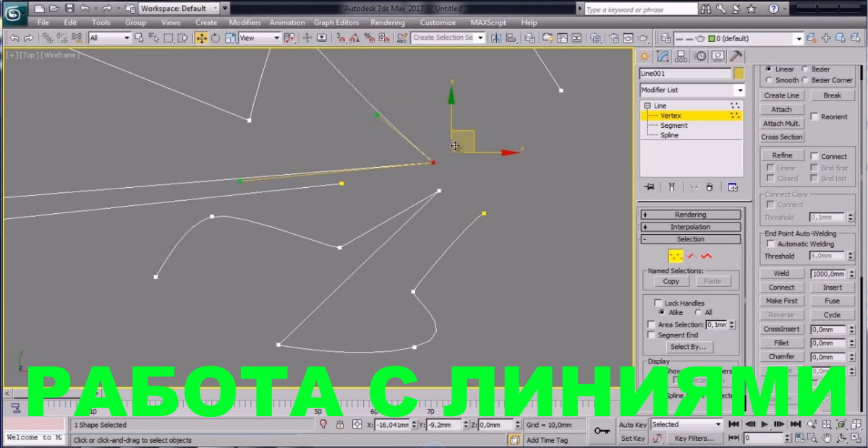
Task: Open the Rendering menu in menu bar
Action: point(388,22)
